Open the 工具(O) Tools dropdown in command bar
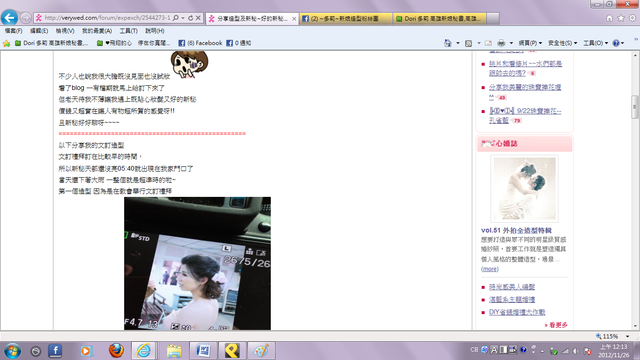The height and width of the screenshot is (360, 640). 596,43
